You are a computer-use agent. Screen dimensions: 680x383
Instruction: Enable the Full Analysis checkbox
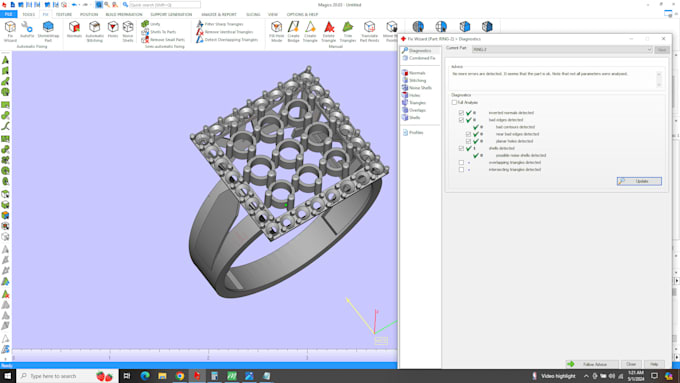(x=454, y=102)
